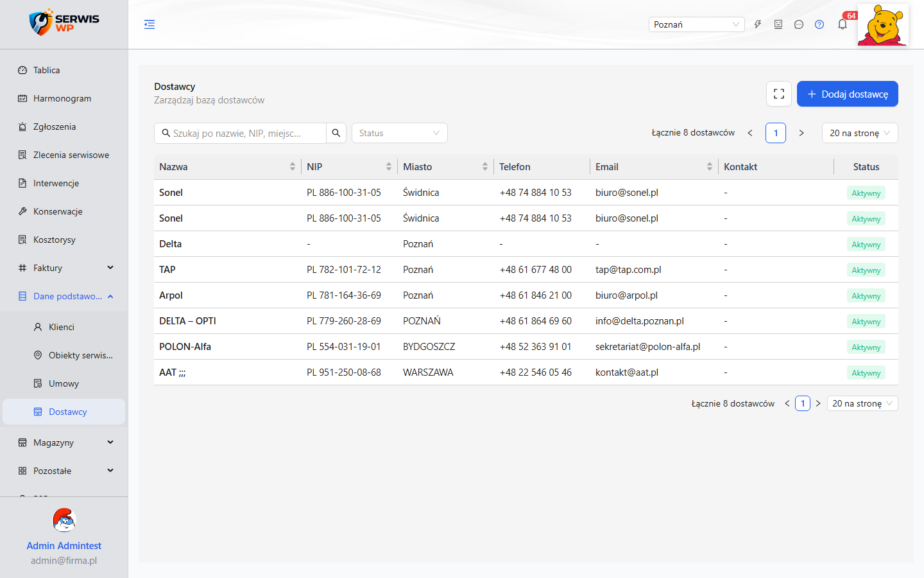Sort table by Miasto column
Image resolution: width=924 pixels, height=578 pixels.
pyautogui.click(x=484, y=167)
